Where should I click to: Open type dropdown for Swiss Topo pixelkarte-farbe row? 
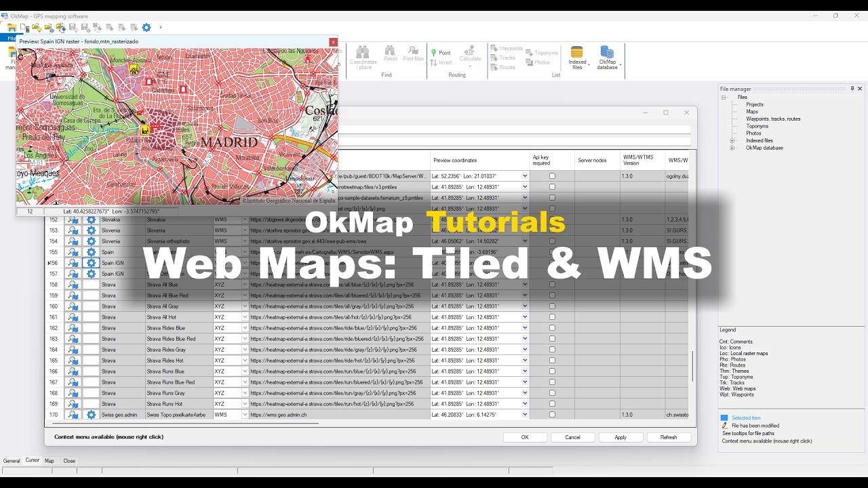click(245, 415)
